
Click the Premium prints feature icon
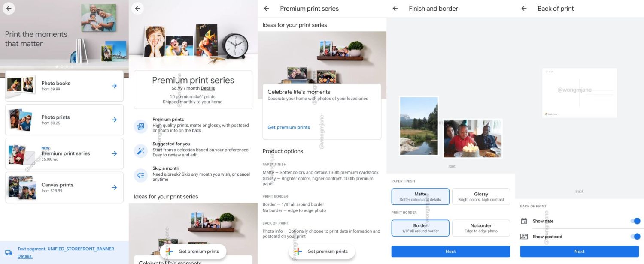pos(140,126)
